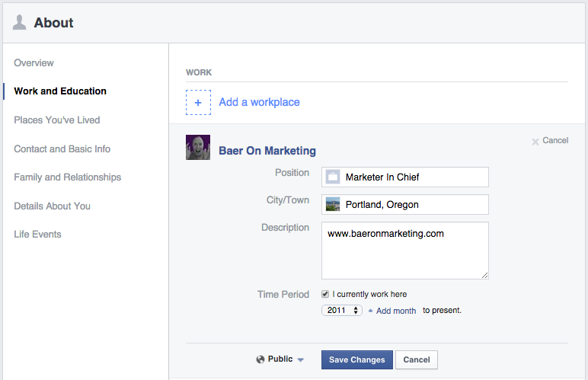
Task: Click the Portland city photo icon
Action: click(333, 205)
